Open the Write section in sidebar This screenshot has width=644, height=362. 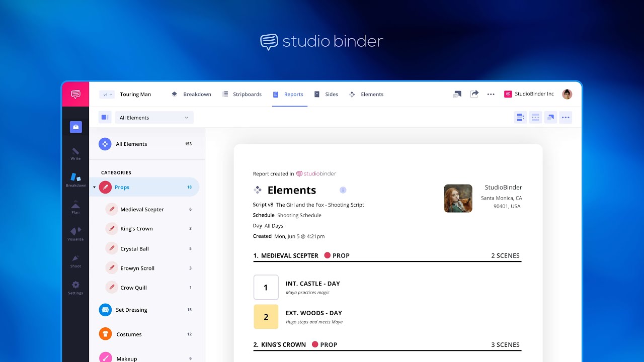(75, 154)
